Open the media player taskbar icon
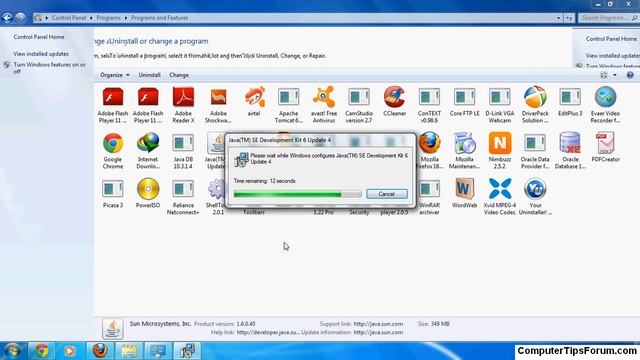This screenshot has height=360, width=640. [69, 351]
